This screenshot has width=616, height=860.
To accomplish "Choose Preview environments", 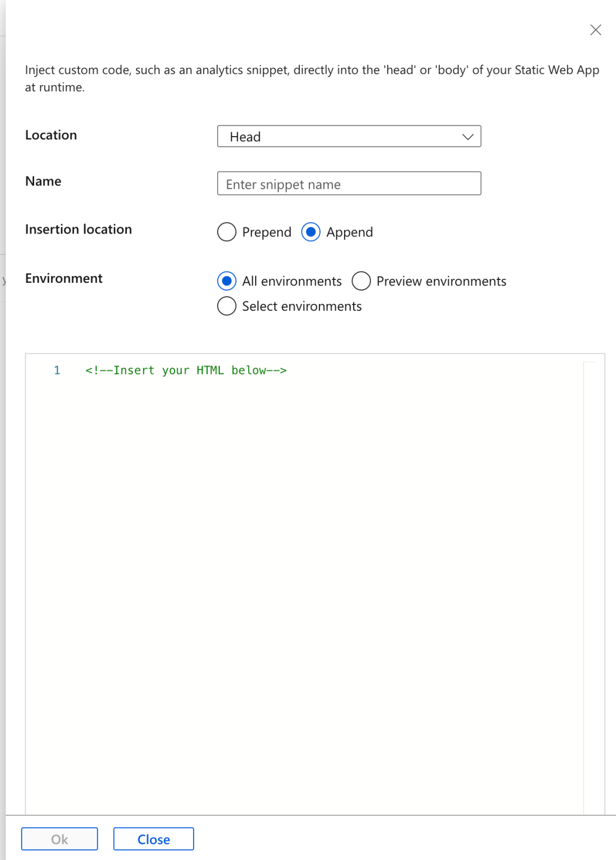I will [361, 281].
